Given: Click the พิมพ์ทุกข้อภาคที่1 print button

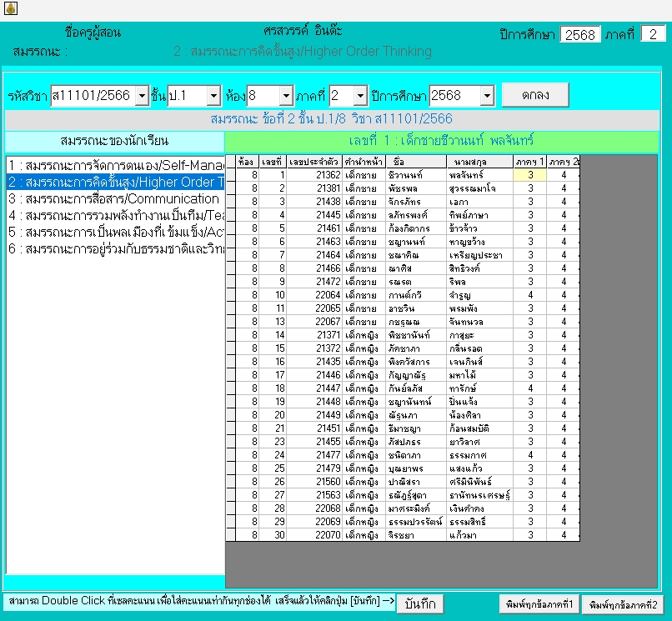Looking at the screenshot, I should (537, 603).
